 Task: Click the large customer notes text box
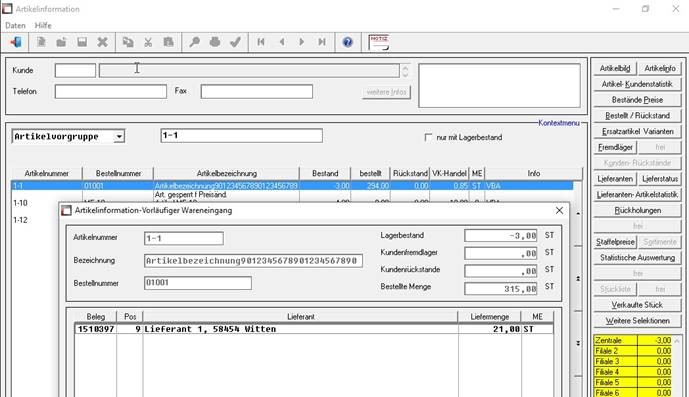(499, 86)
